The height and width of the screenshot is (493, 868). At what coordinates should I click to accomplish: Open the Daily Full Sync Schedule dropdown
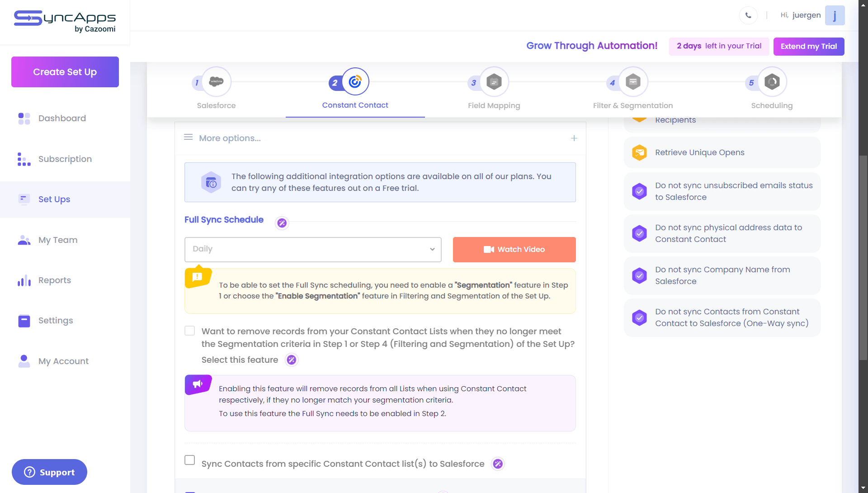click(313, 249)
